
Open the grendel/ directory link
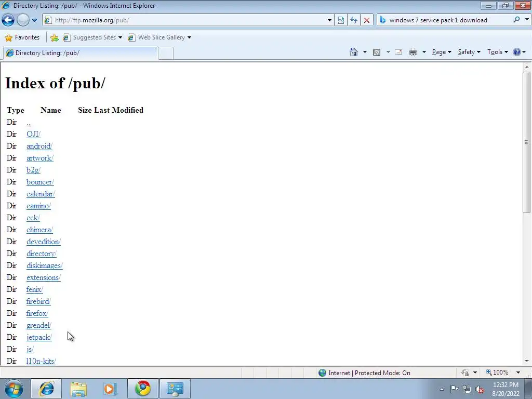38,325
